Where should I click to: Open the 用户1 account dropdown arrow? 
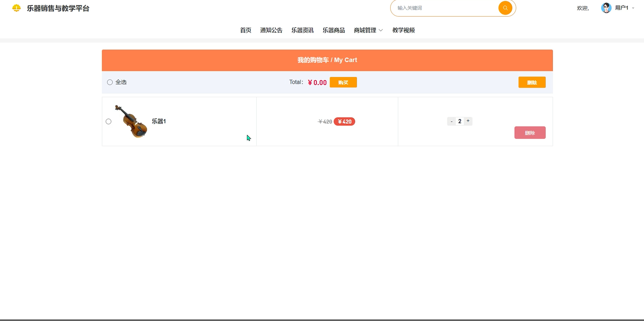point(633,8)
